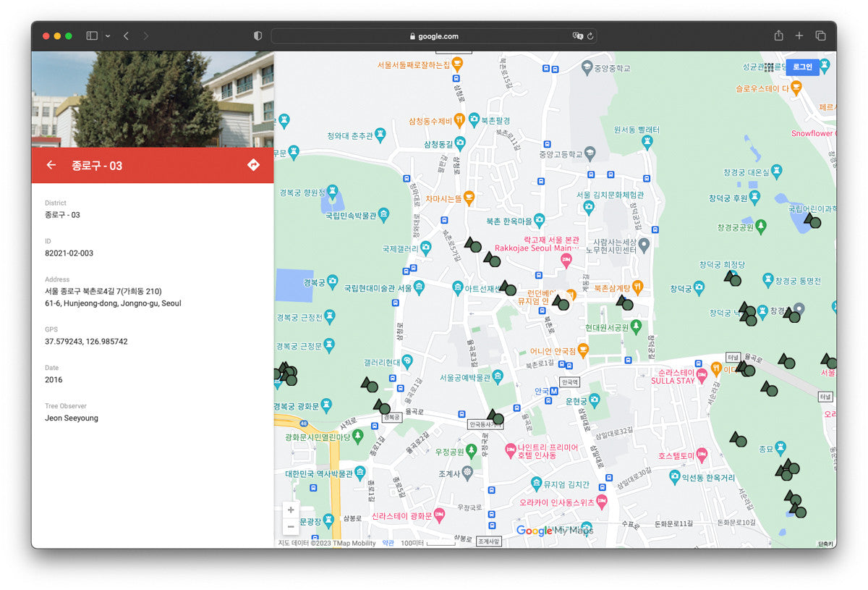
Task: Zoom out on the map
Action: click(291, 526)
